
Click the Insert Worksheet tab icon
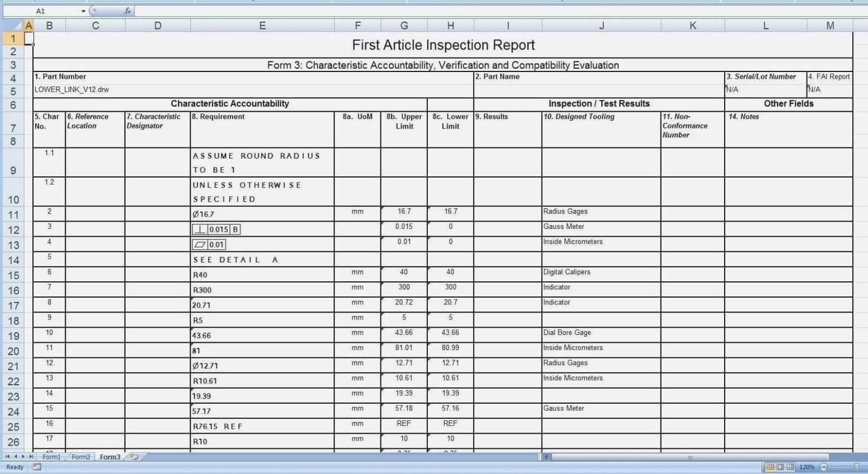click(134, 457)
